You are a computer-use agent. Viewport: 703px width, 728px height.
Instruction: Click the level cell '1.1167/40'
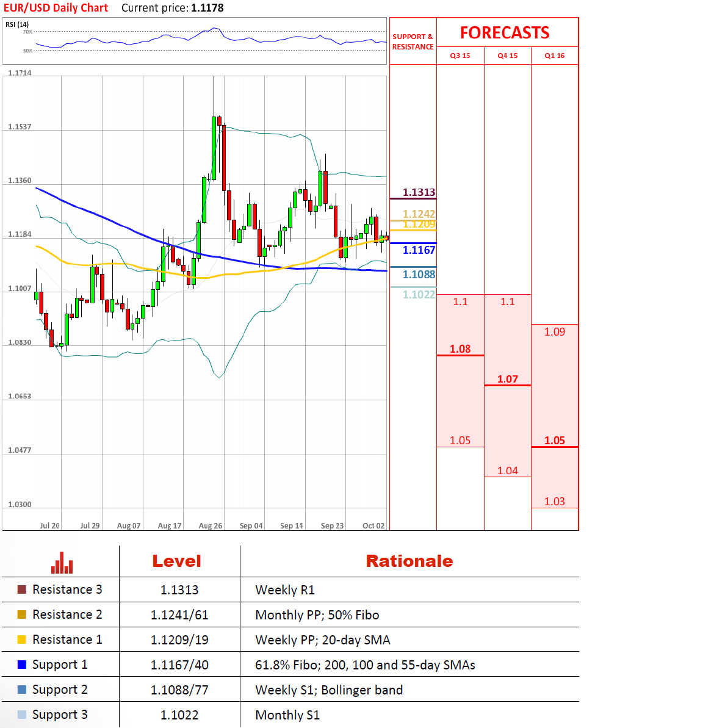pyautogui.click(x=179, y=665)
